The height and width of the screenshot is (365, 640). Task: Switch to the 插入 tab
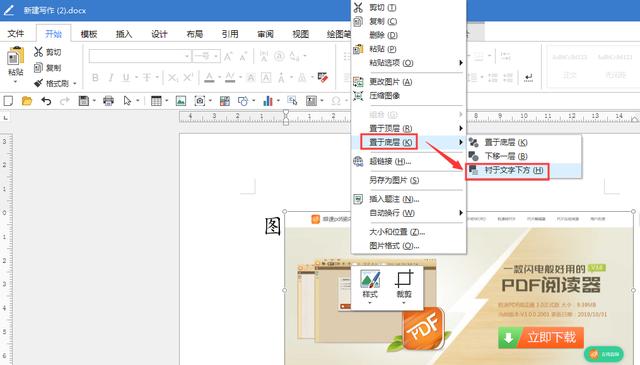(124, 34)
